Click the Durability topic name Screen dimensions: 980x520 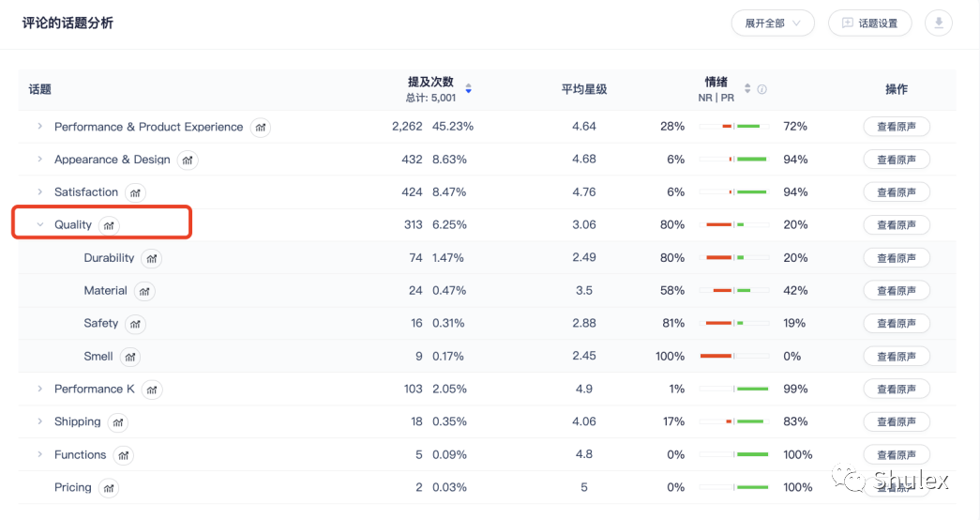pos(109,258)
